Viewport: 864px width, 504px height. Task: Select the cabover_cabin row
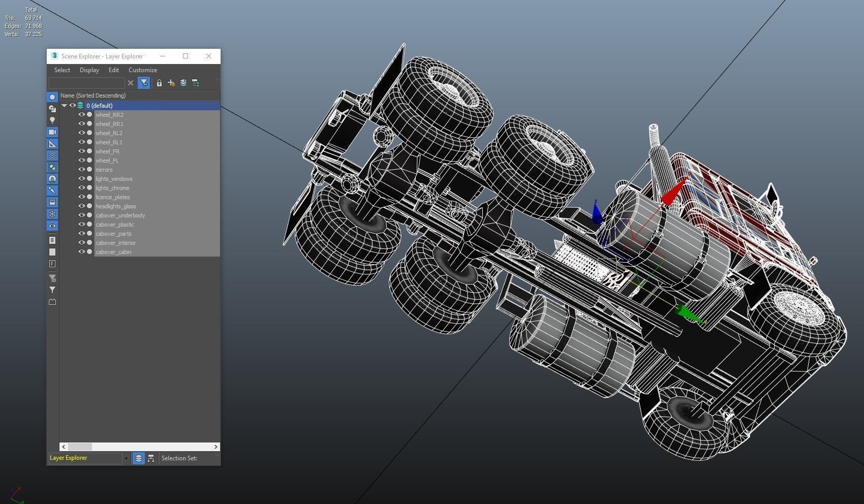coord(157,252)
